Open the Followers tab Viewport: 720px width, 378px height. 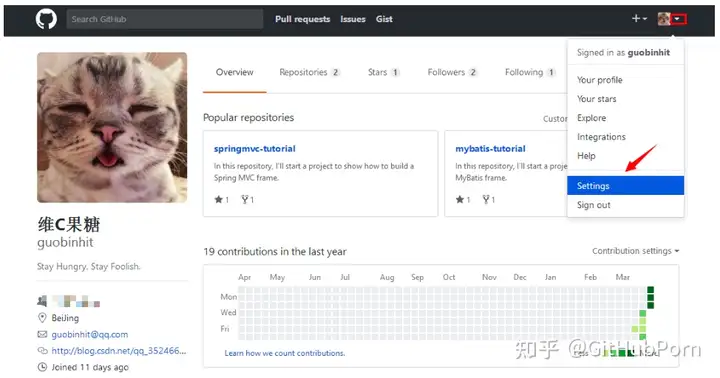coord(452,72)
